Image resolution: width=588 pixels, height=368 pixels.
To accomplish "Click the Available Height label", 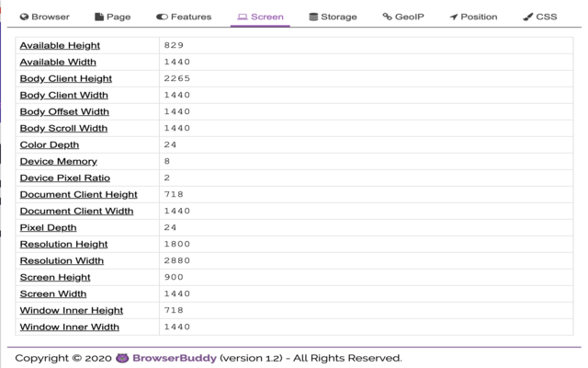I will pos(60,45).
